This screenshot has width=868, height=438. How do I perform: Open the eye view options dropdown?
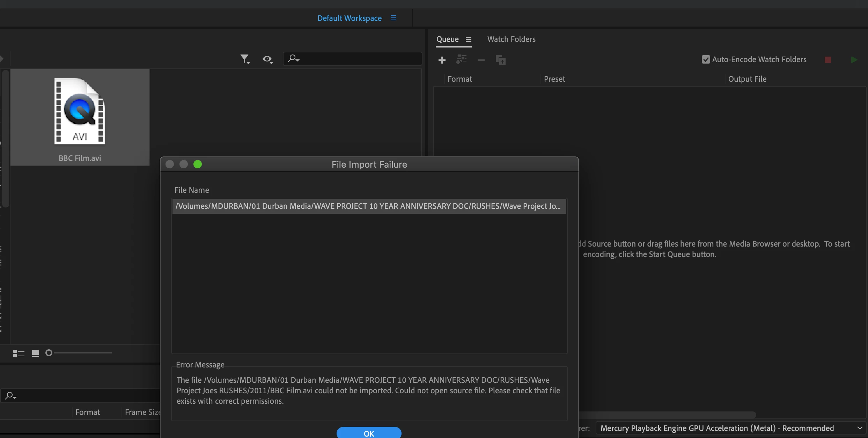point(267,59)
